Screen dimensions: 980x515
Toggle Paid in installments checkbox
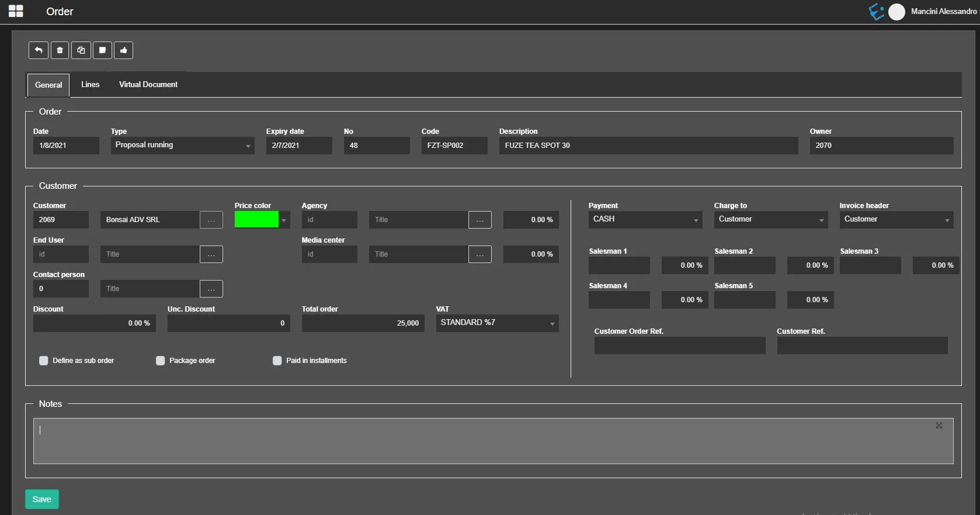coord(277,361)
